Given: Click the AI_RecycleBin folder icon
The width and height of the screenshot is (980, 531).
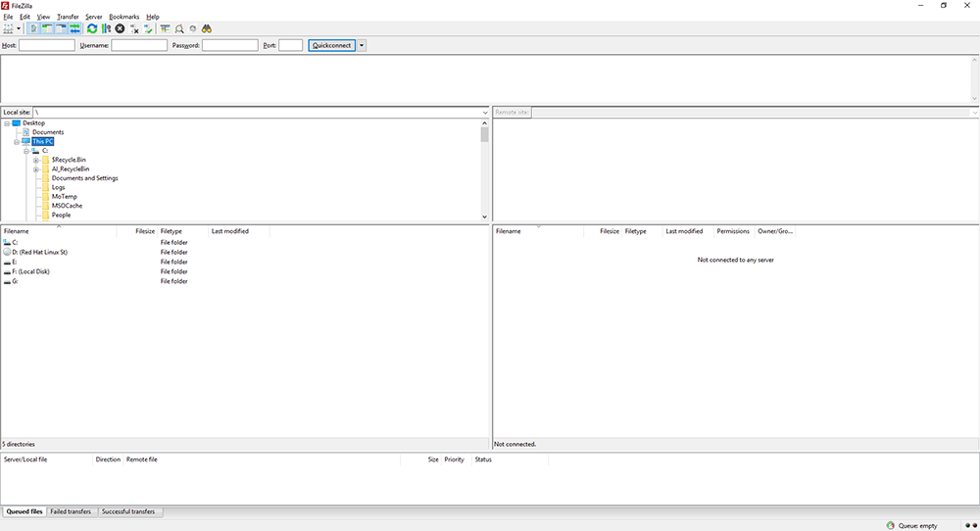Looking at the screenshot, I should tap(46, 169).
